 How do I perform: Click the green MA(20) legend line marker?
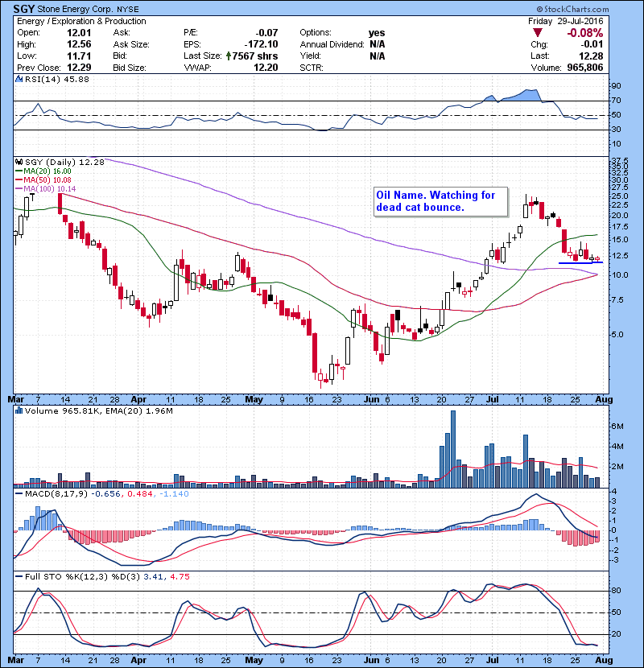point(19,171)
